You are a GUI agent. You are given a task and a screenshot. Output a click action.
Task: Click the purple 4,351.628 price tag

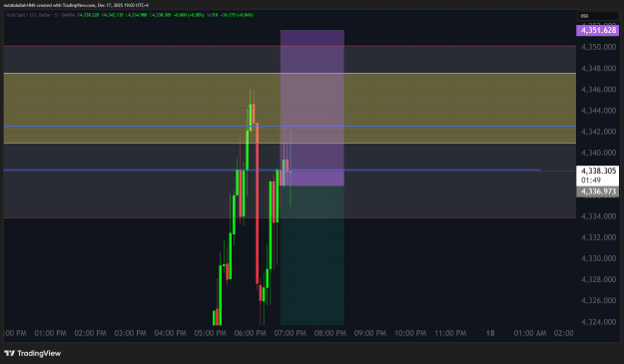597,30
